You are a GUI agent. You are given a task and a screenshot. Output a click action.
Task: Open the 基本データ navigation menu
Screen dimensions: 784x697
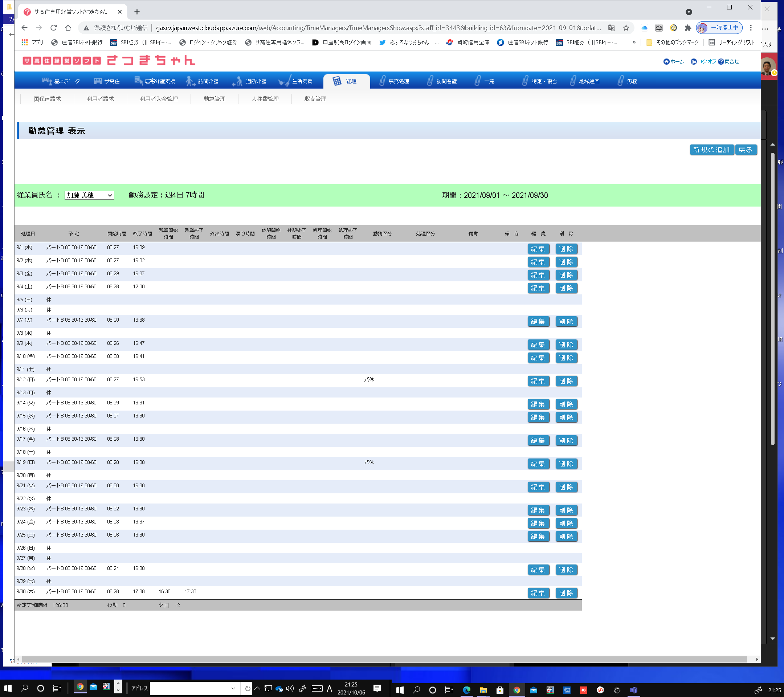[x=61, y=81]
